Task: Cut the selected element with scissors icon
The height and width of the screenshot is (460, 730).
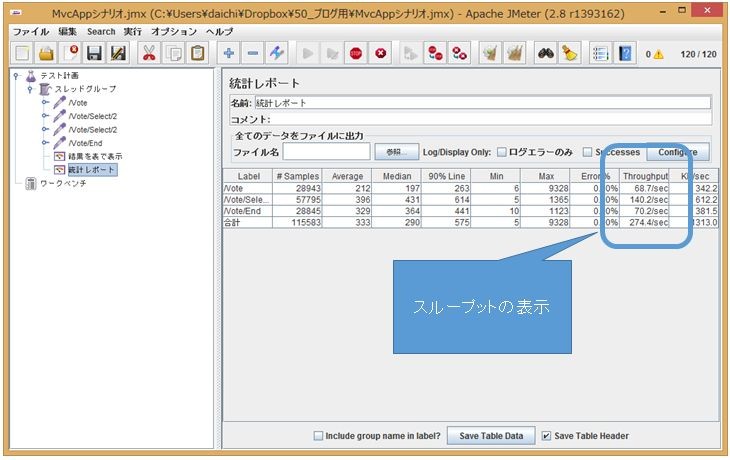Action: pos(149,54)
